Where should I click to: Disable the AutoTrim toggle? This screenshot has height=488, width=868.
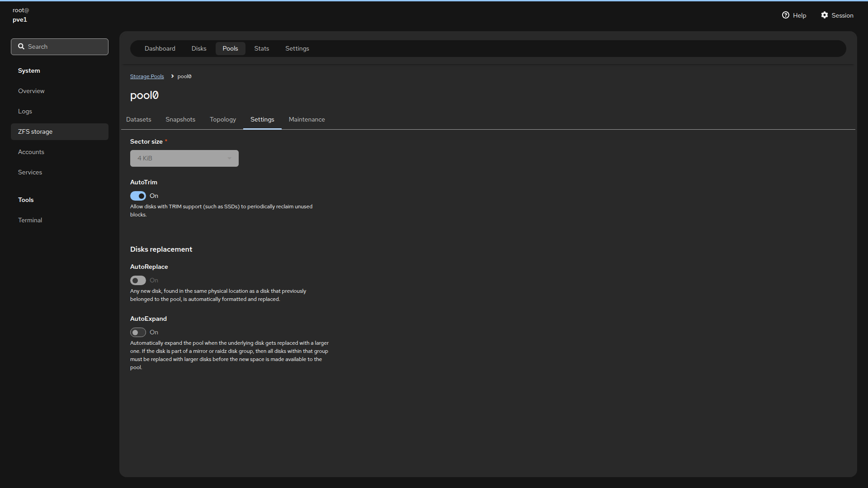[138, 196]
